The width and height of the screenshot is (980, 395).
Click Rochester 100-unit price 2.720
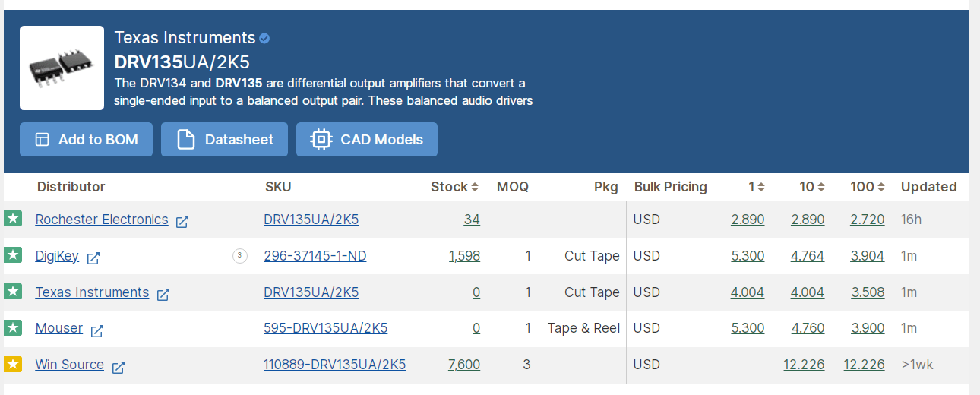868,220
